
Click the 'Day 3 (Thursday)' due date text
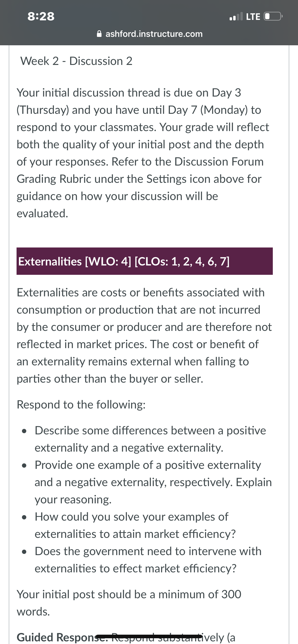tap(129, 101)
